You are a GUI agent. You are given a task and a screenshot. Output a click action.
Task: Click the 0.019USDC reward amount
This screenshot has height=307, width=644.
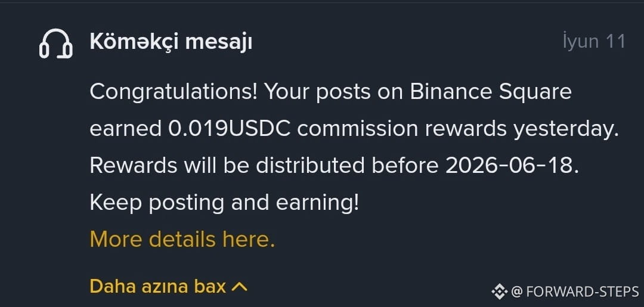[230, 129]
